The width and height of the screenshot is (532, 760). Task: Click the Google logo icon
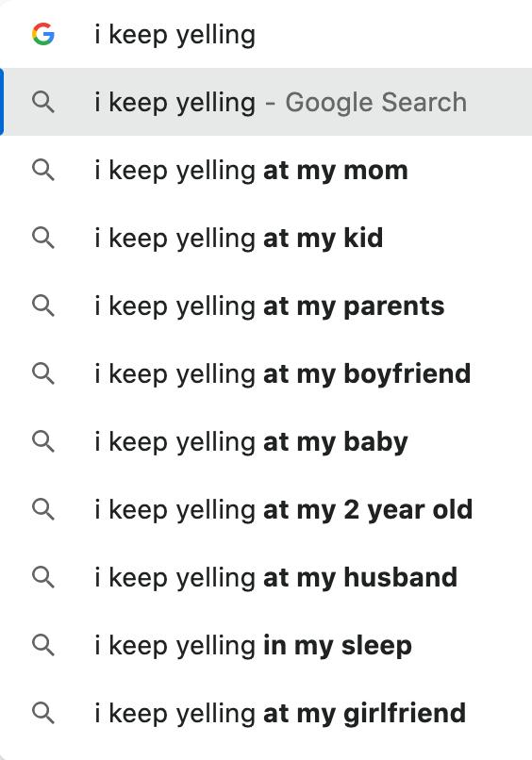tap(43, 34)
